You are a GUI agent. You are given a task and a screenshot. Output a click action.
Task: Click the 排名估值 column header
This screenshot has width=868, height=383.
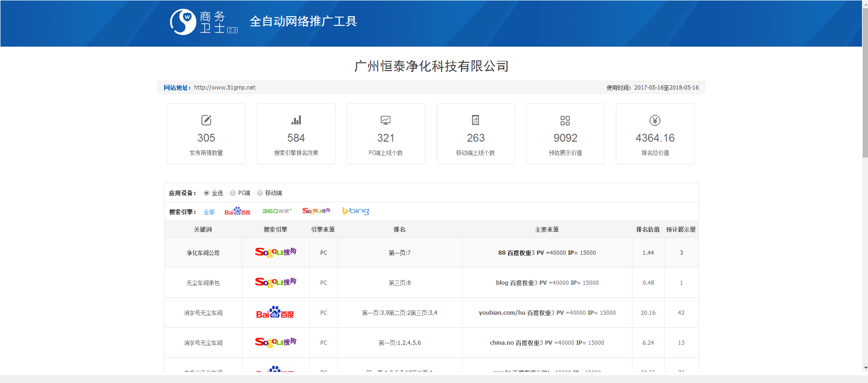(x=648, y=229)
